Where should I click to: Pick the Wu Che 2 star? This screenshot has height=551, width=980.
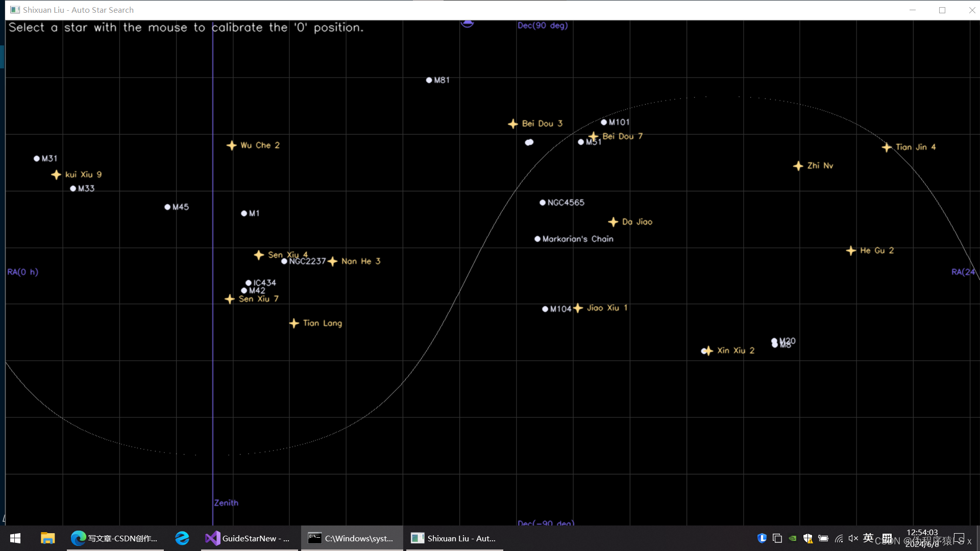pyautogui.click(x=232, y=146)
